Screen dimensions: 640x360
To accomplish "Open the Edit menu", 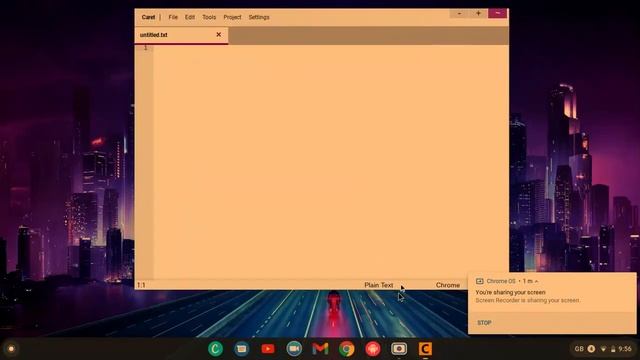I will tap(190, 17).
